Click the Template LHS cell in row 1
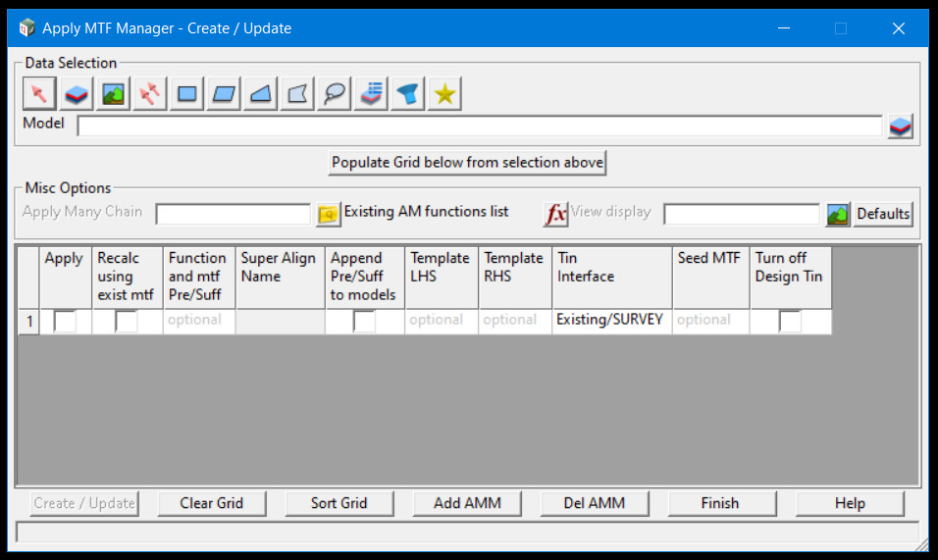Viewport: 938px width, 560px height. pos(442,321)
